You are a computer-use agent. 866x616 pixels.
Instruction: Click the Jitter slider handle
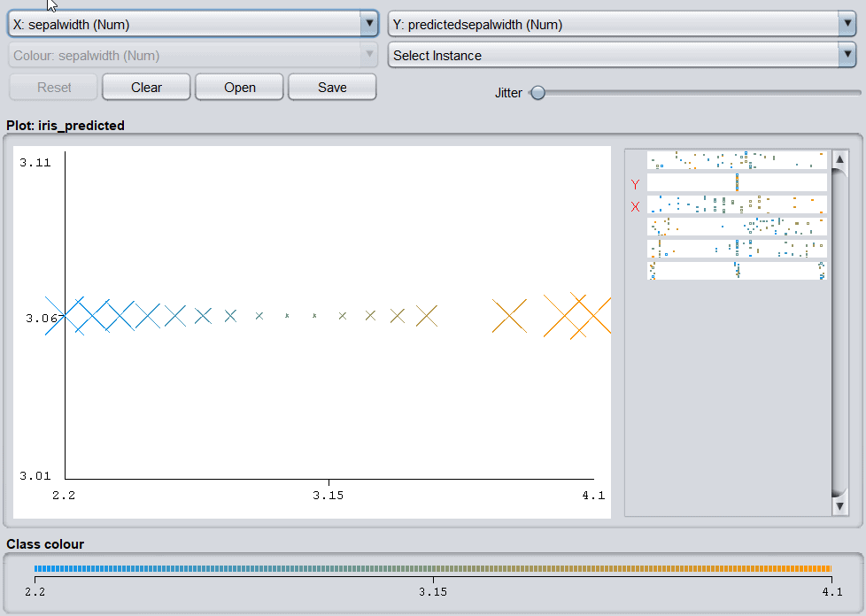tap(537, 93)
